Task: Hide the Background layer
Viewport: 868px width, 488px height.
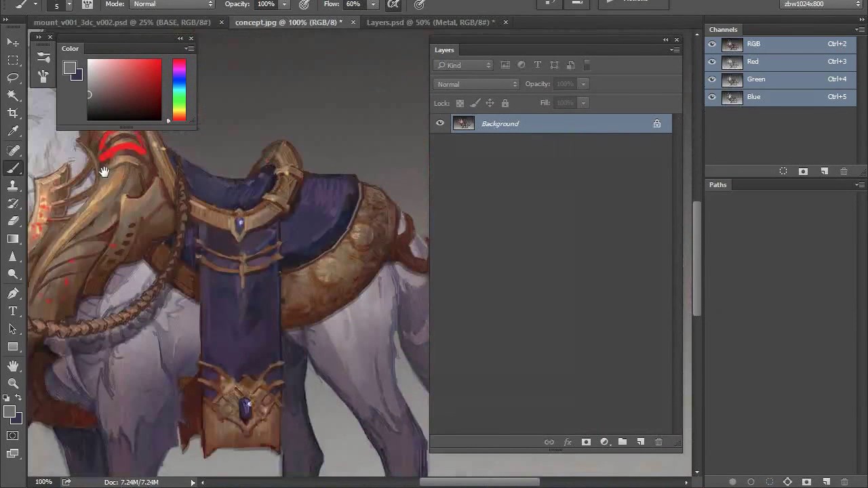Action: [440, 123]
